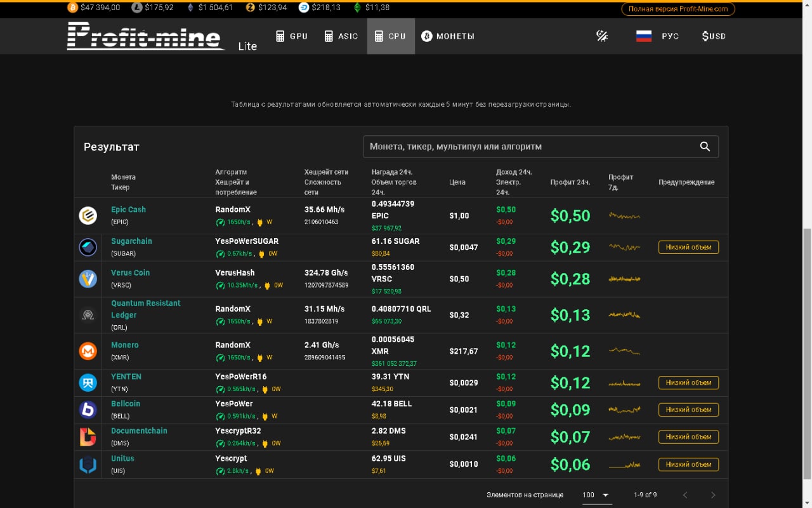
Task: Open the Documentchain coin link
Action: [x=139, y=431]
